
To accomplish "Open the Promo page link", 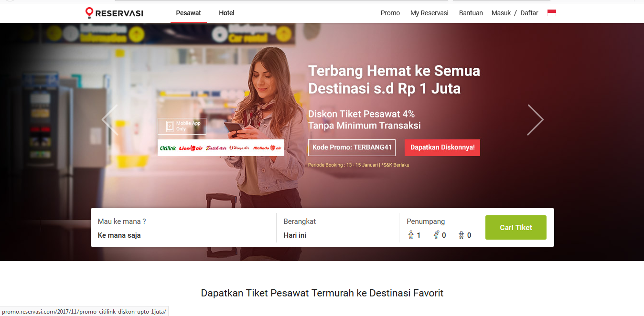I will pos(390,13).
